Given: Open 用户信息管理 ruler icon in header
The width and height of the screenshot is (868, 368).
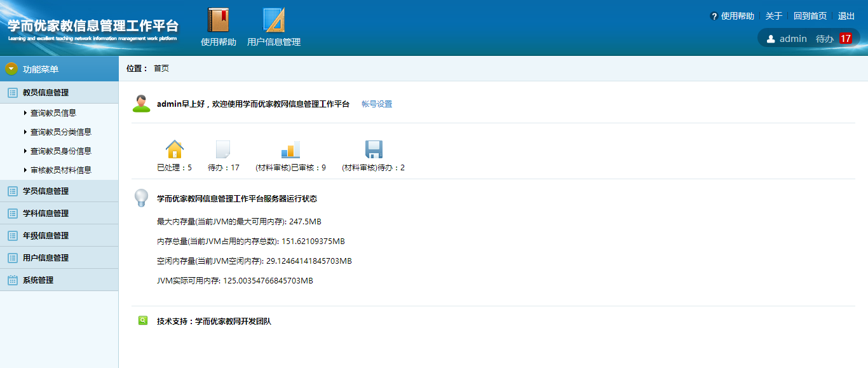Looking at the screenshot, I should 274,20.
